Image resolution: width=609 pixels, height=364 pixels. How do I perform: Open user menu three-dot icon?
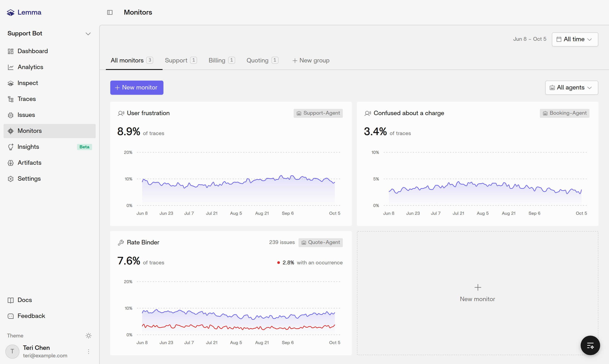coord(89,352)
